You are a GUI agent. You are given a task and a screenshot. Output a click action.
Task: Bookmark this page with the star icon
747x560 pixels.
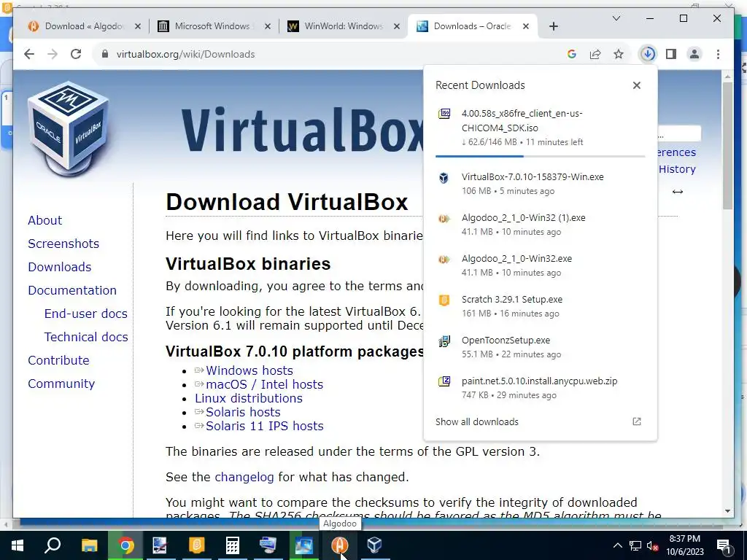[x=619, y=54]
